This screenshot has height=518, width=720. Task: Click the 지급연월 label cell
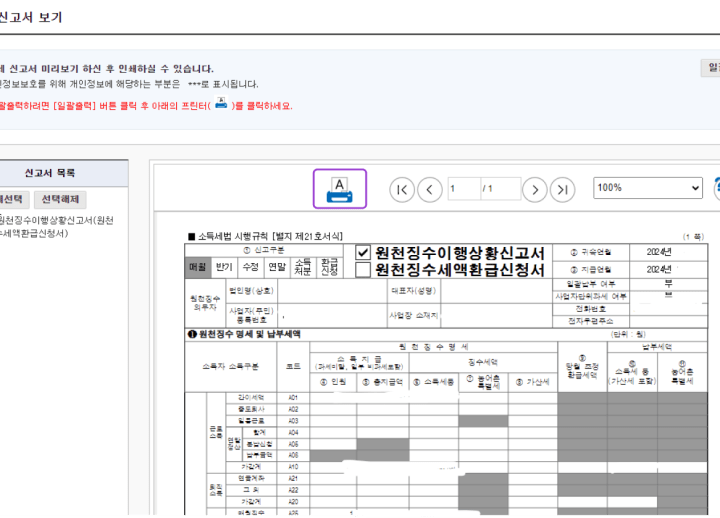591,270
